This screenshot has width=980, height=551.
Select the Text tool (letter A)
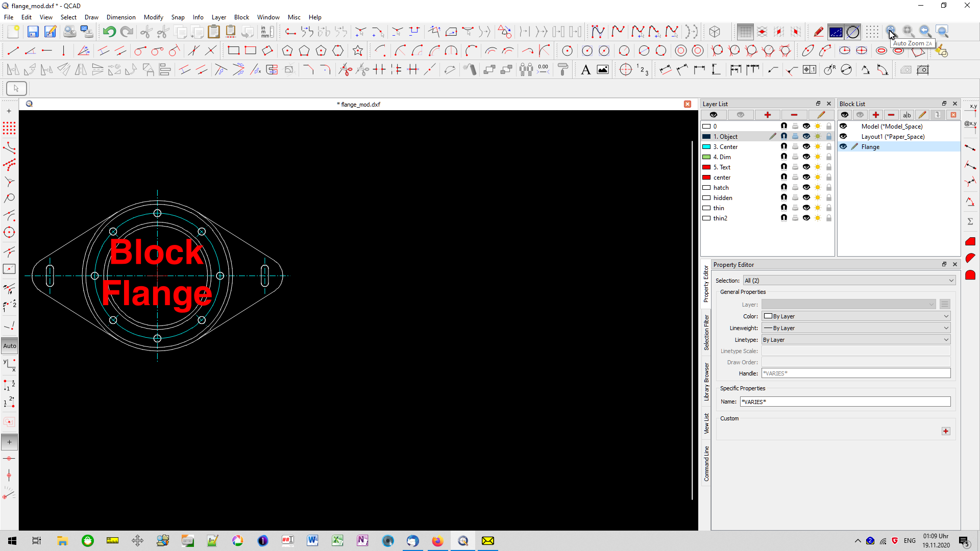[x=585, y=70]
